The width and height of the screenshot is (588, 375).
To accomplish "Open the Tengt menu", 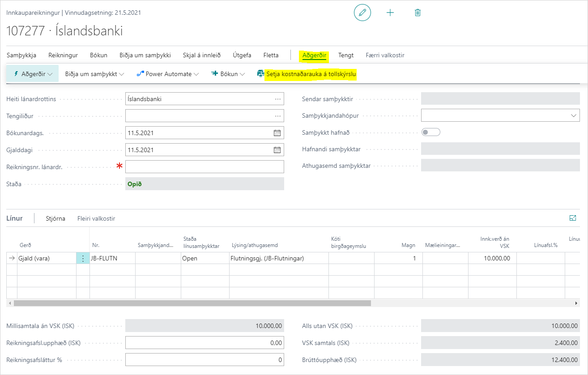I will 346,55.
